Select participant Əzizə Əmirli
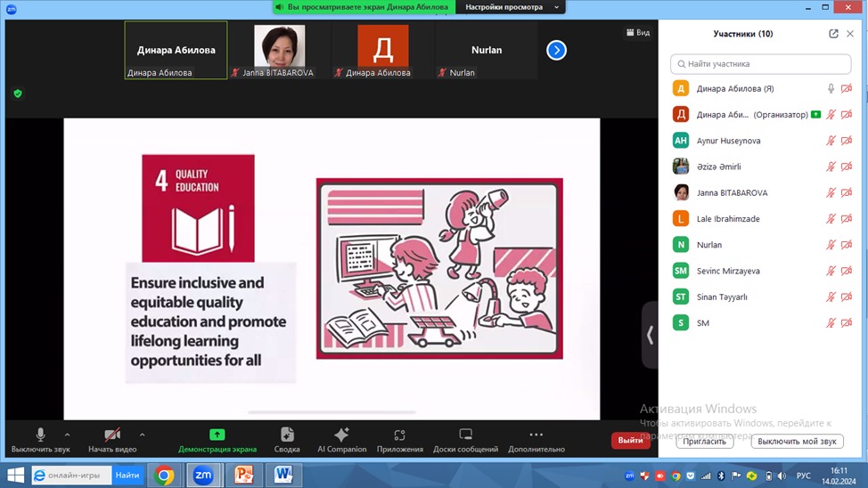This screenshot has height=488, width=868. (x=760, y=167)
